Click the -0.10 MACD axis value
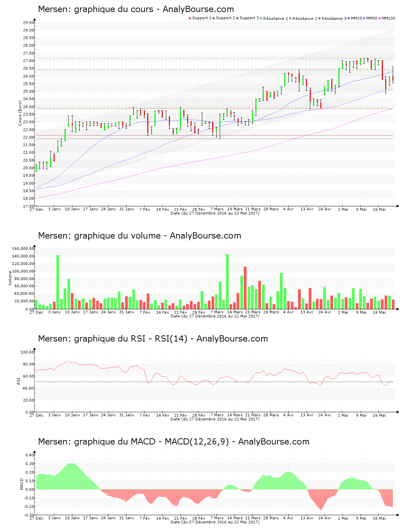This screenshot has height=532, width=412. [x=29, y=498]
